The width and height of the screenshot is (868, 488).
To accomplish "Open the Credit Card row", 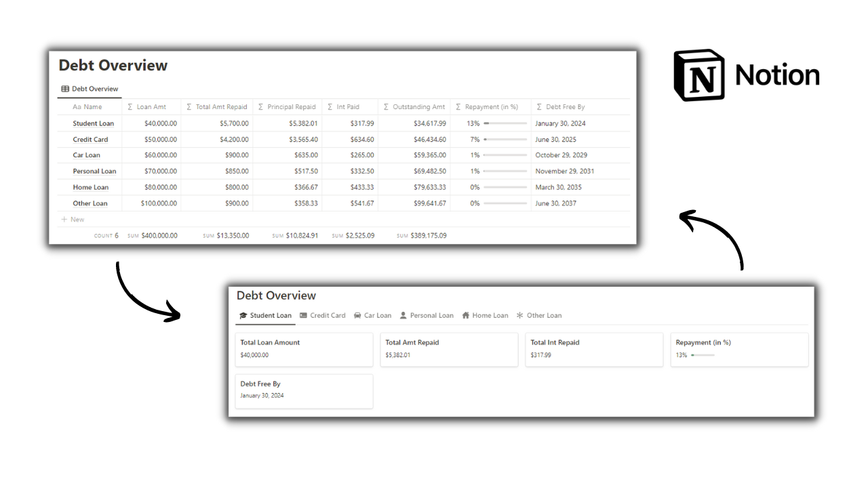I will pos(91,140).
